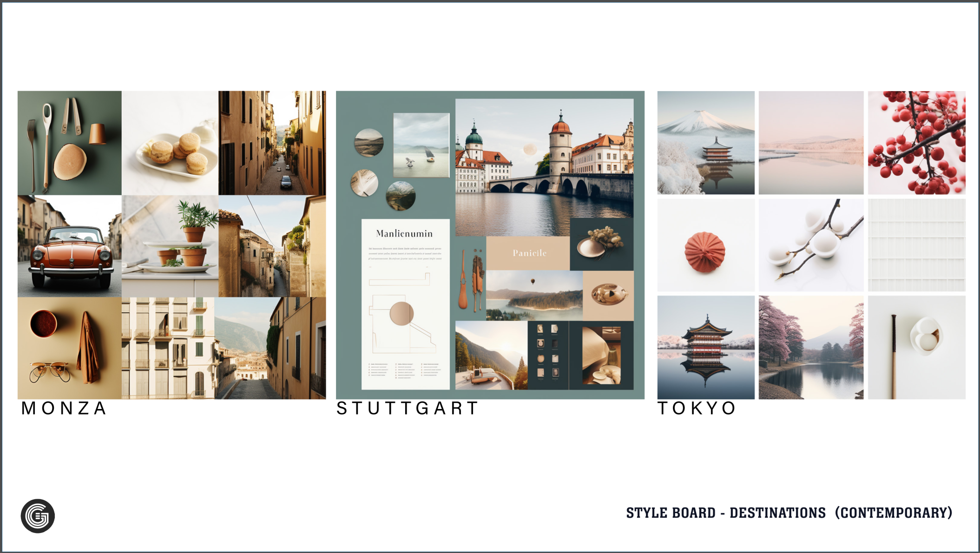
Task: Click the kitchen utensils on green photo
Action: click(70, 143)
